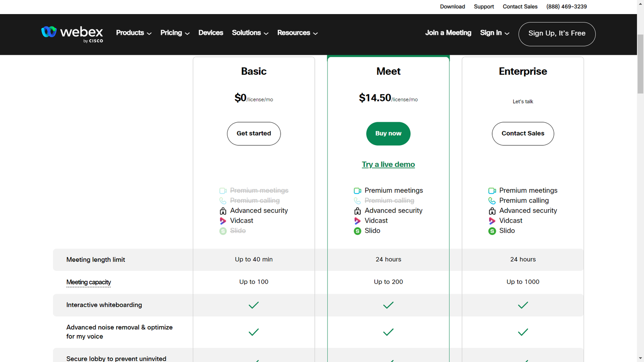Open the Sign In dropdown
The width and height of the screenshot is (644, 362).
tap(495, 33)
